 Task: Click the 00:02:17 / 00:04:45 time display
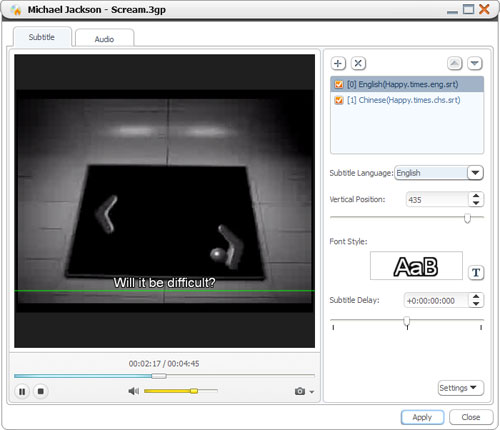[164, 364]
